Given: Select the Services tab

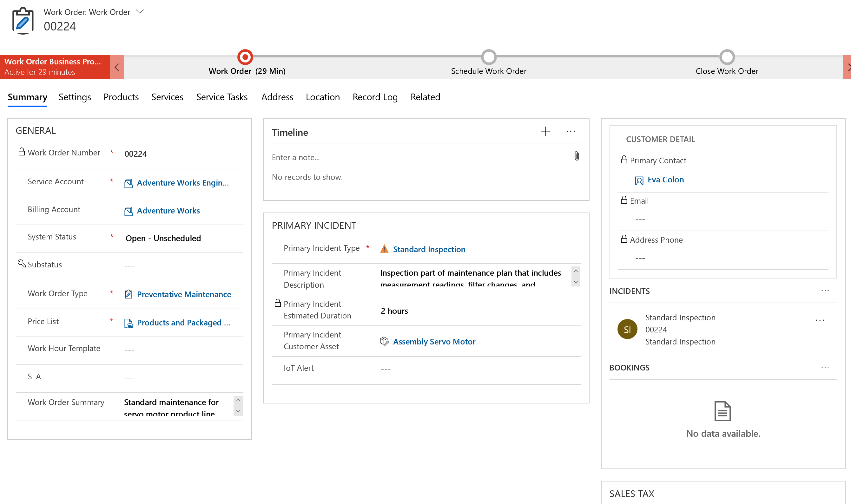Looking at the screenshot, I should point(168,97).
